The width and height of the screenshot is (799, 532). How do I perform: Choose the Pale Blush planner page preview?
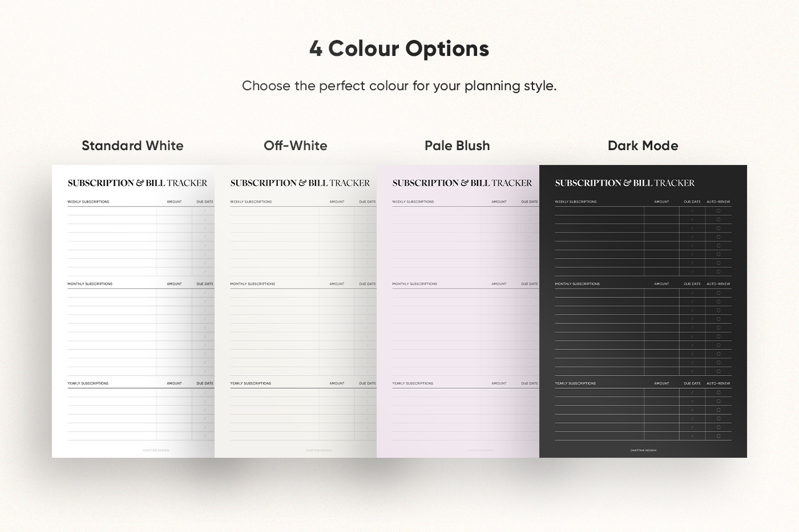tap(458, 311)
